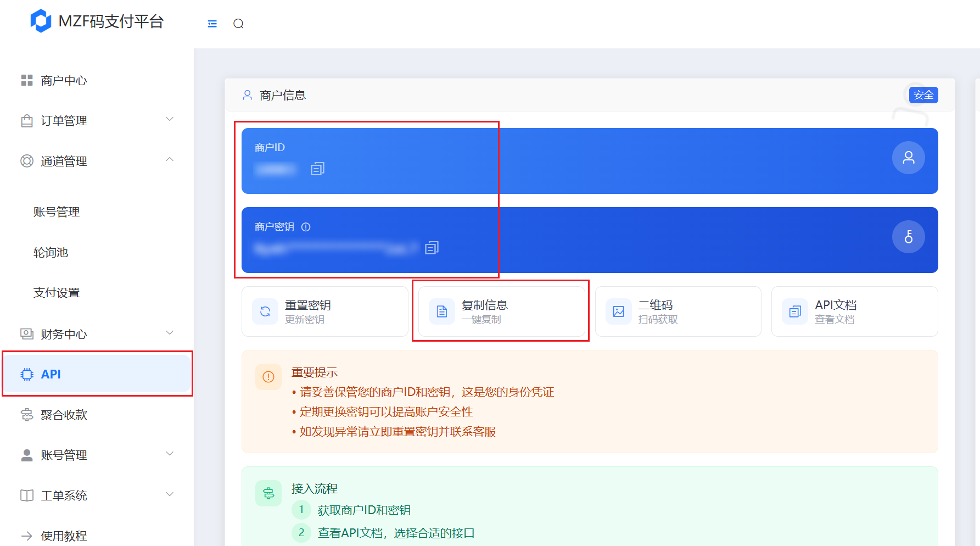The height and width of the screenshot is (546, 980).
Task: Click the 安全 badge
Action: 923,95
